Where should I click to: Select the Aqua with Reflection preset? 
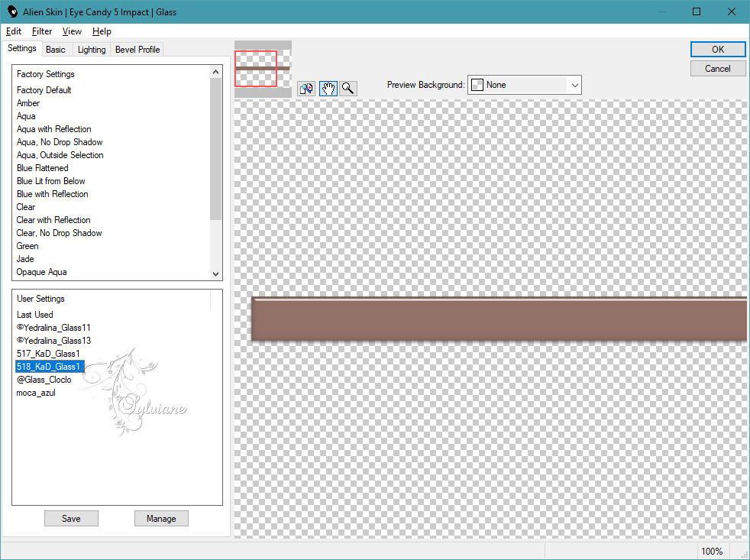pos(53,129)
